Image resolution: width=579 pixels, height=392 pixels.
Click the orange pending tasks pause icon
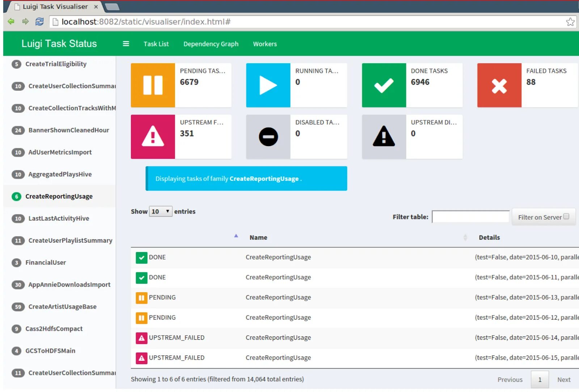point(153,85)
